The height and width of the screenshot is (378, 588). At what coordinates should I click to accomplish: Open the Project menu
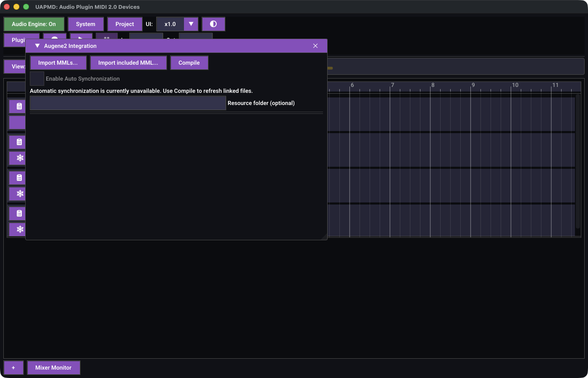[125, 24]
